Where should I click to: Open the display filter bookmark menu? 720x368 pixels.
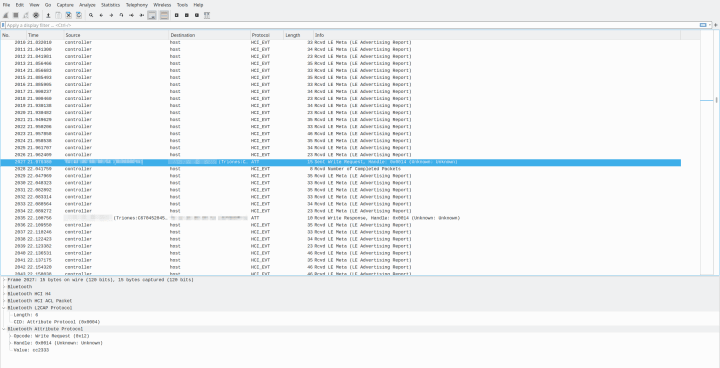point(3,25)
